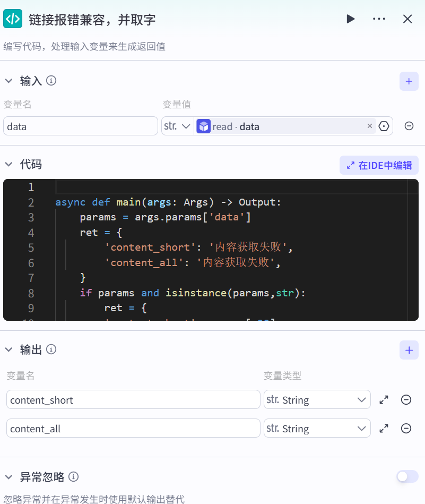
Task: Toggle the 异常忽略 switch on
Action: point(407,476)
